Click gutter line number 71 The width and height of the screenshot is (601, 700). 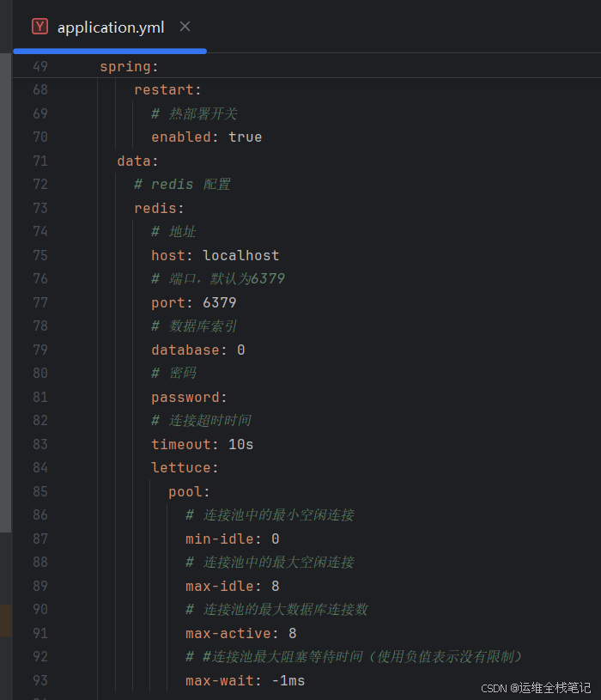point(40,161)
